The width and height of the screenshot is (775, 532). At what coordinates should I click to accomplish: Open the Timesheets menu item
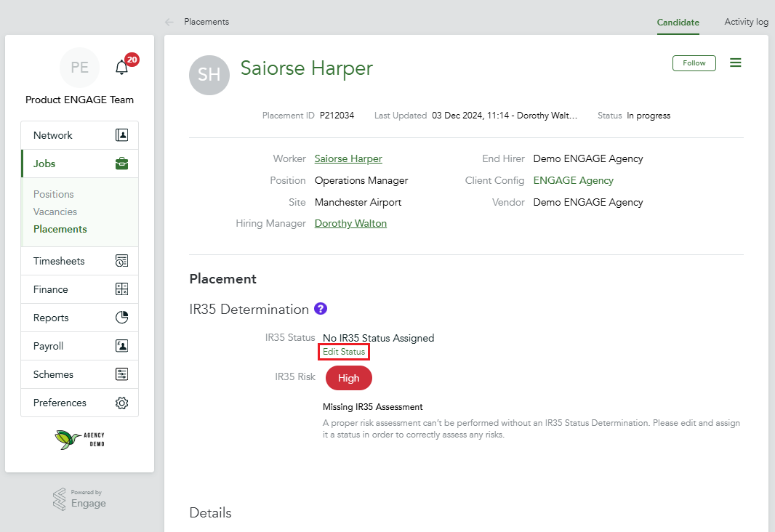(79, 261)
